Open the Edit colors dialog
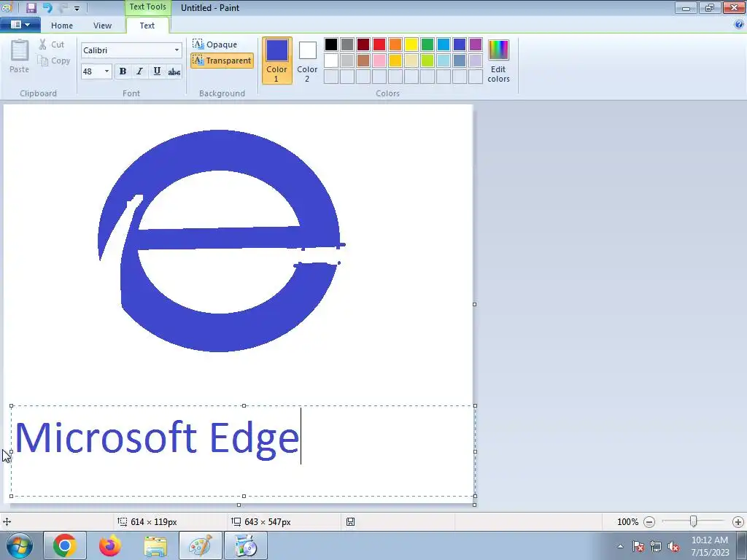Image resolution: width=747 pixels, height=560 pixels. 498,61
